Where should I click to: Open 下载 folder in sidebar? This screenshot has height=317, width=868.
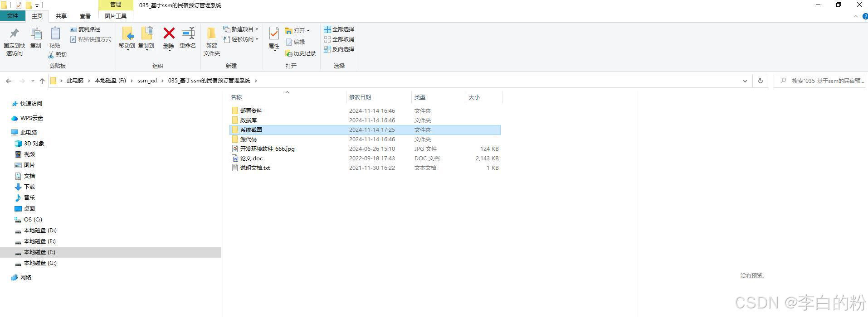point(25,187)
